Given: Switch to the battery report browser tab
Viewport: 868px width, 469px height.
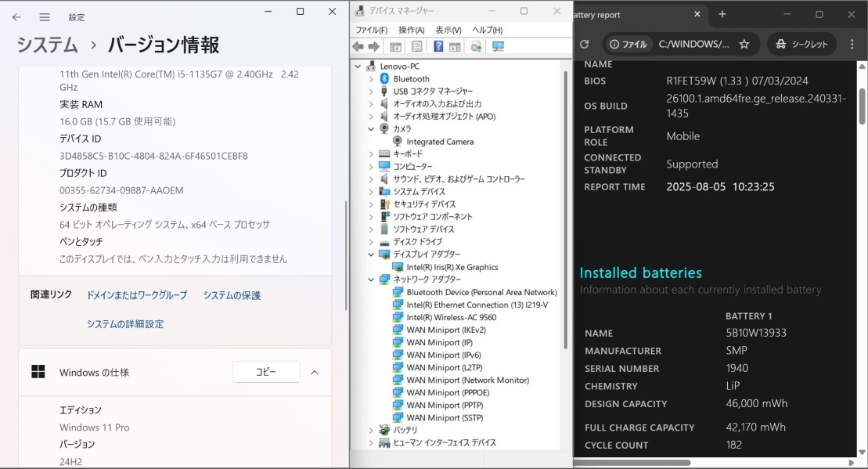Looking at the screenshot, I should pyautogui.click(x=626, y=14).
